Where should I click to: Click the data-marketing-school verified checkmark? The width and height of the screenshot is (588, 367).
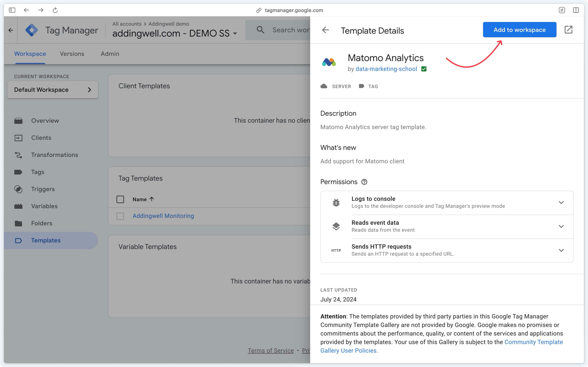point(424,68)
